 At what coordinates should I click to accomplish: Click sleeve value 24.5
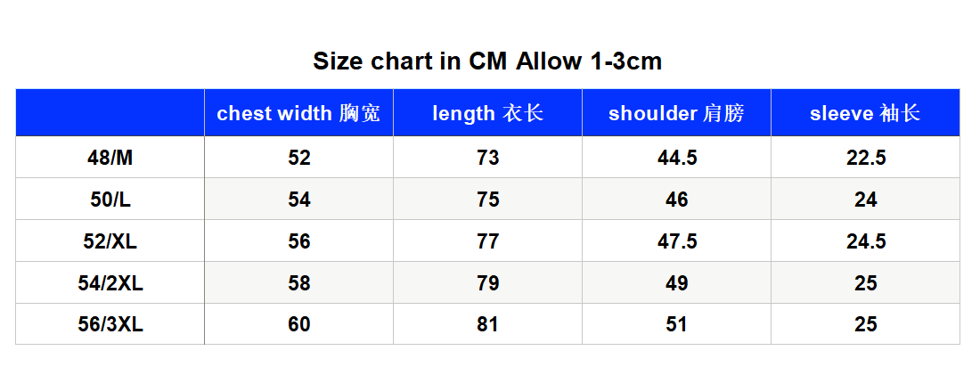866,241
